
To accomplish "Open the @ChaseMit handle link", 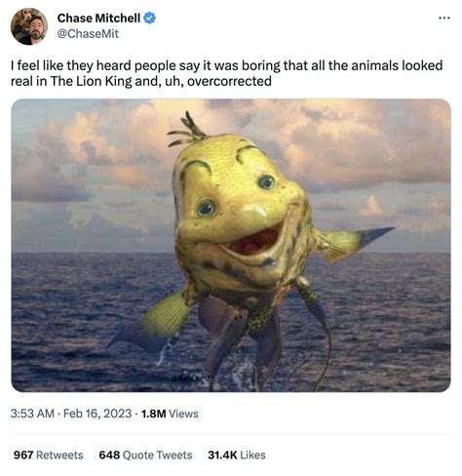I will (x=88, y=34).
